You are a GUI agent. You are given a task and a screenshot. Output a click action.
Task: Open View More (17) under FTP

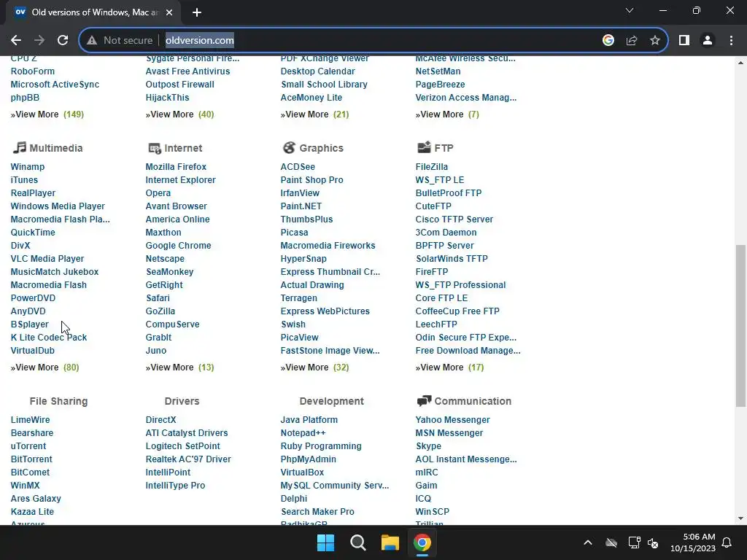point(449,367)
